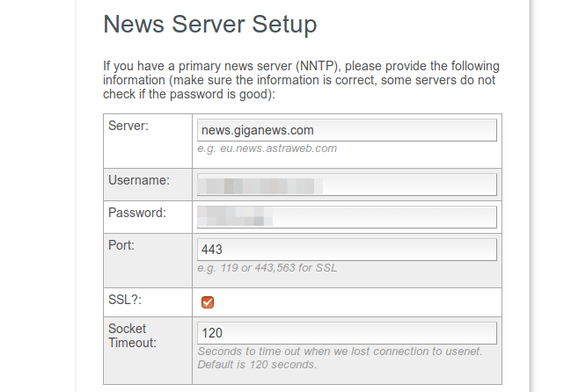Click the Port number input field
586x392 pixels.
coord(347,250)
